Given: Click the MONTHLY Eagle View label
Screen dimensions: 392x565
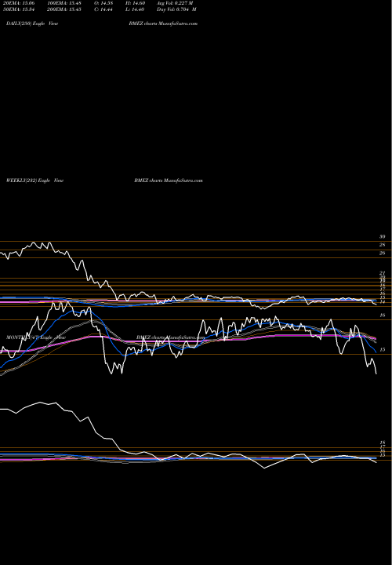Looking at the screenshot, I should tap(36, 337).
